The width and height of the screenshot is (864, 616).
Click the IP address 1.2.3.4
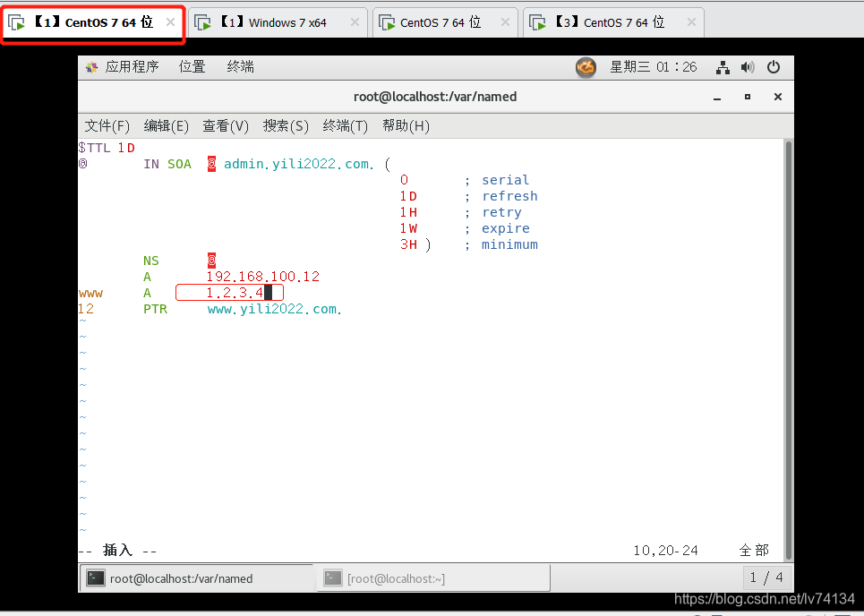[235, 293]
